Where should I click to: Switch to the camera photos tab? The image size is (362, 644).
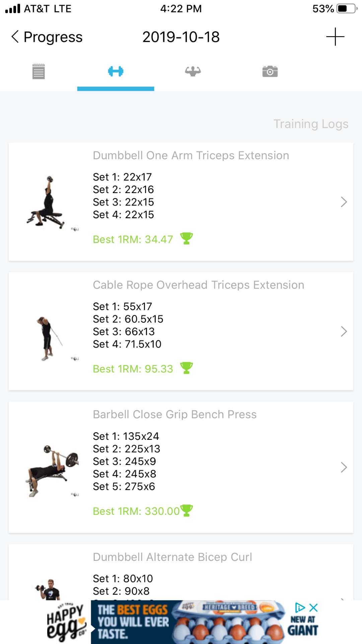270,71
